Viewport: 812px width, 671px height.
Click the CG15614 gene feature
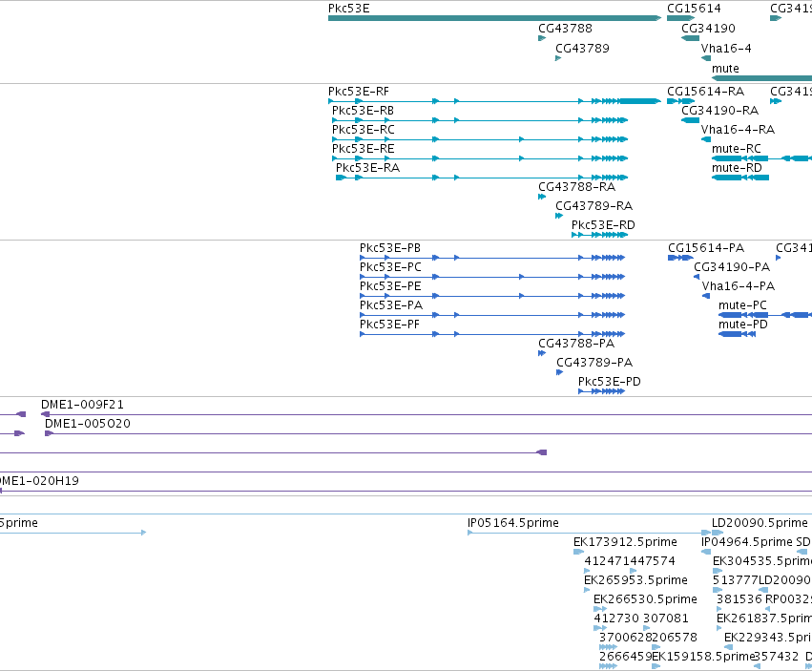tap(680, 18)
